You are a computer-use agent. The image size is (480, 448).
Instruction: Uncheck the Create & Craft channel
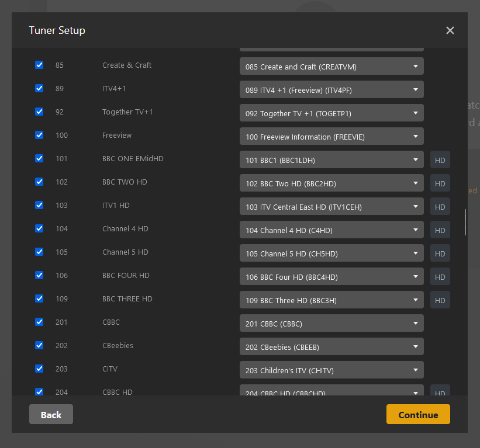(39, 65)
